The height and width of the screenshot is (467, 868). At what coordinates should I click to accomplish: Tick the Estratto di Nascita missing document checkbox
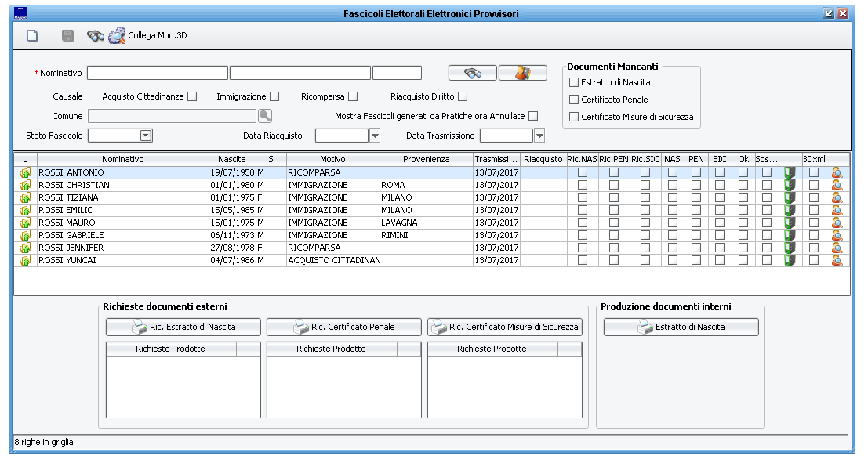pos(574,82)
